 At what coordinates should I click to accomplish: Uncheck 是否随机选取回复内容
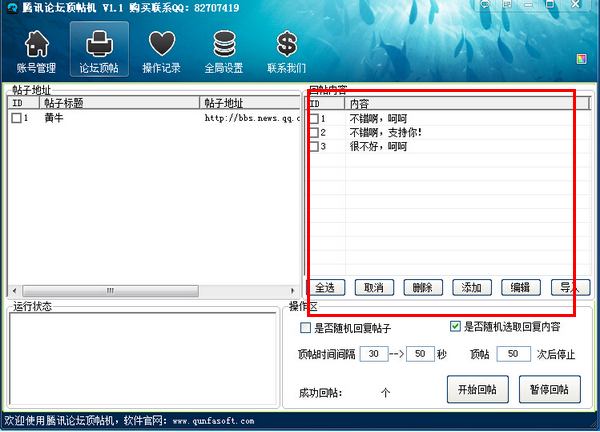coord(455,326)
